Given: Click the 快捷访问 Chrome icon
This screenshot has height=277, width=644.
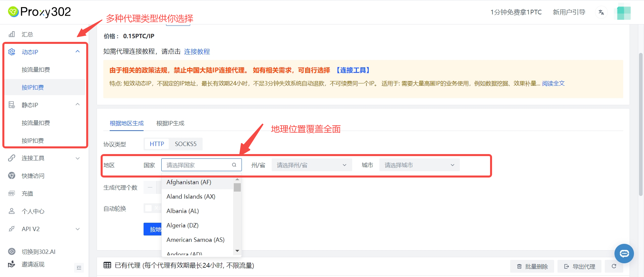Looking at the screenshot, I should tap(12, 176).
